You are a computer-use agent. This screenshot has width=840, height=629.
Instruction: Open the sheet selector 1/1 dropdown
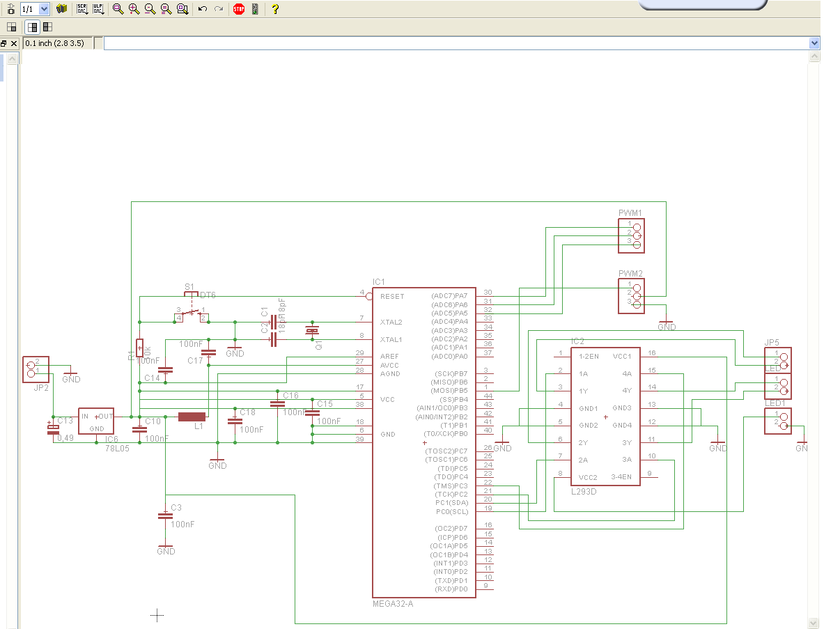44,9
